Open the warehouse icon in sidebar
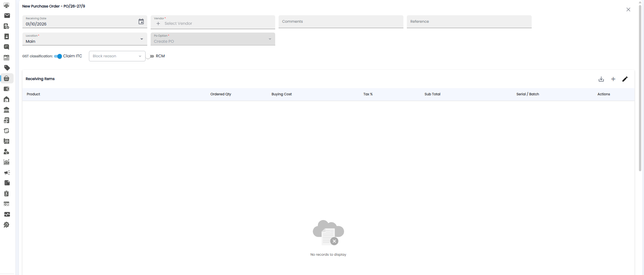 [x=6, y=99]
